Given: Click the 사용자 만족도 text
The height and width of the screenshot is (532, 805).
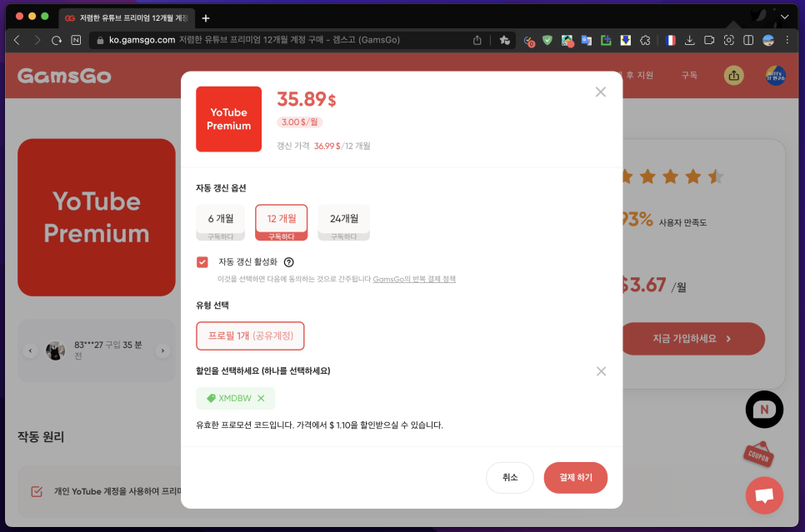Looking at the screenshot, I should 682,222.
